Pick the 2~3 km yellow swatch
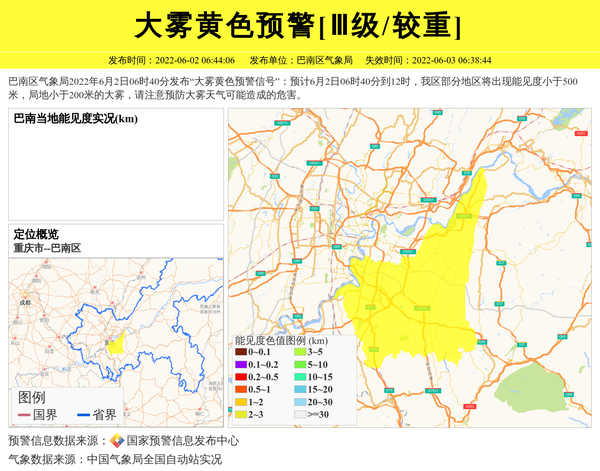600x471 pixels. (x=241, y=414)
